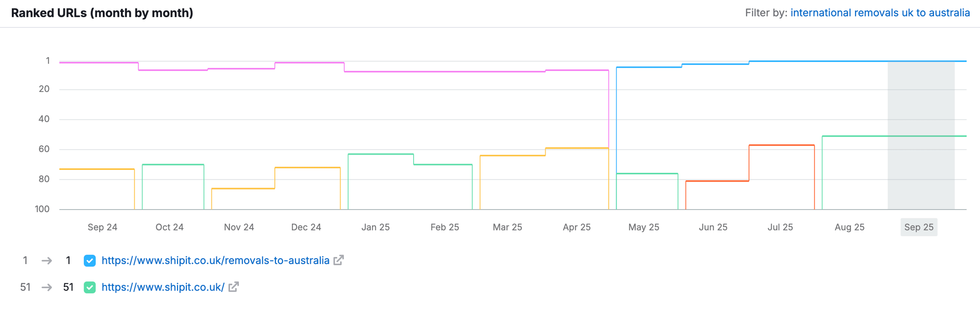Select Jan 25 on the timeline

coord(375,227)
